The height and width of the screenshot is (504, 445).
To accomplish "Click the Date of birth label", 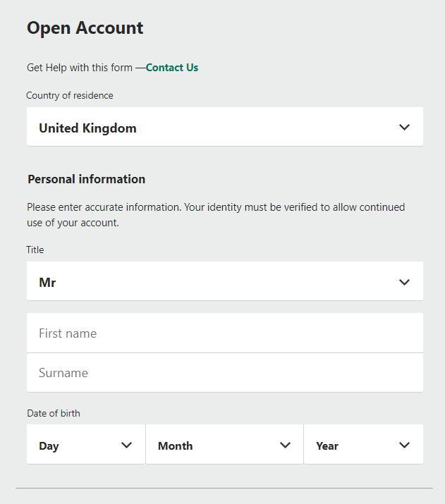I will click(x=54, y=413).
